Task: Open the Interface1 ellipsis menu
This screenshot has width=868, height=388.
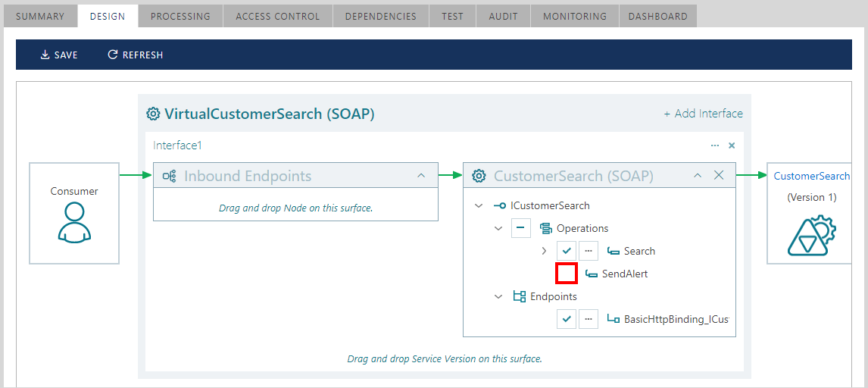Action: [715, 145]
